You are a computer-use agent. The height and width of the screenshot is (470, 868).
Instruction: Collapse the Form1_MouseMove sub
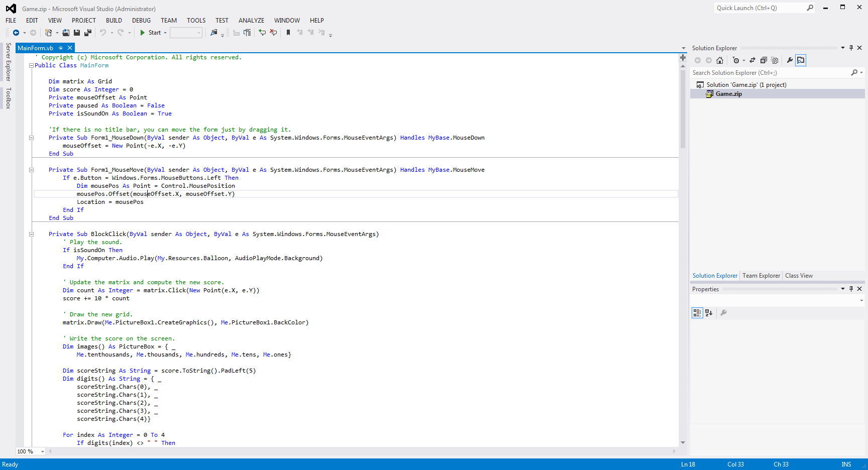[x=31, y=170]
